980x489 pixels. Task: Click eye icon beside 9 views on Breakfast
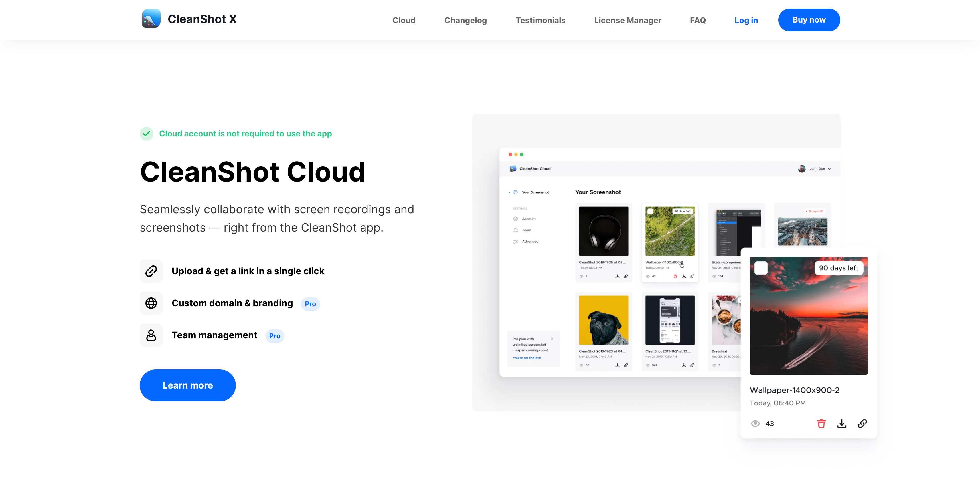714,365
